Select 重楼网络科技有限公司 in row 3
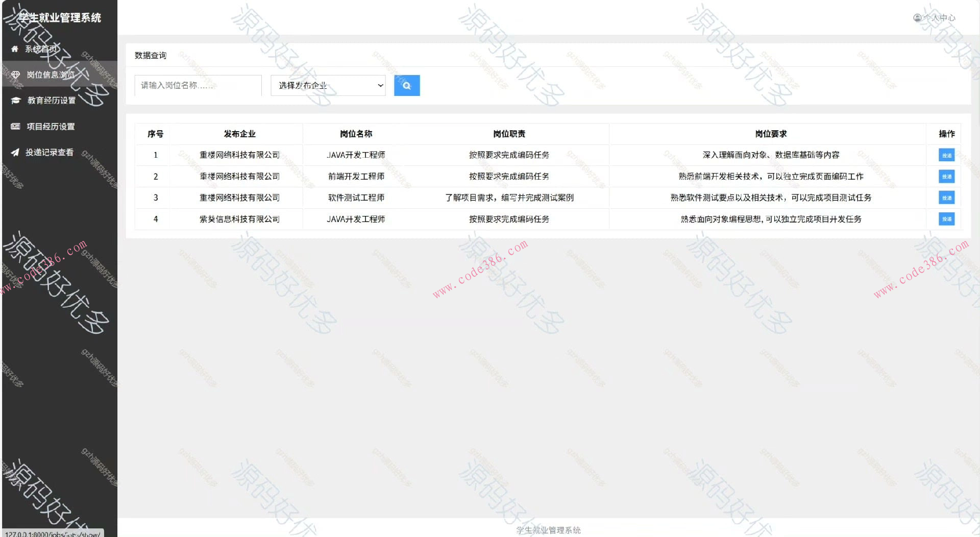Image resolution: width=980 pixels, height=537 pixels. pyautogui.click(x=239, y=198)
